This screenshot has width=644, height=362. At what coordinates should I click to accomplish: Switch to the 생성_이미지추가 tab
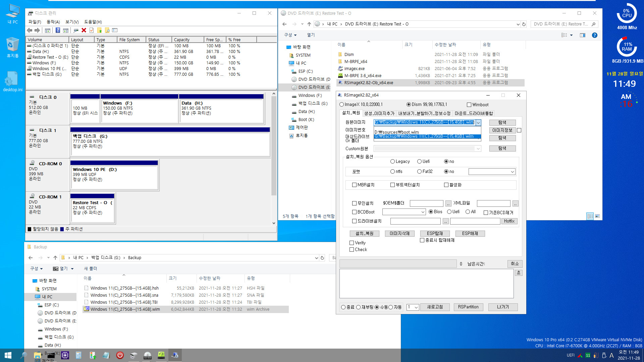[379, 113]
